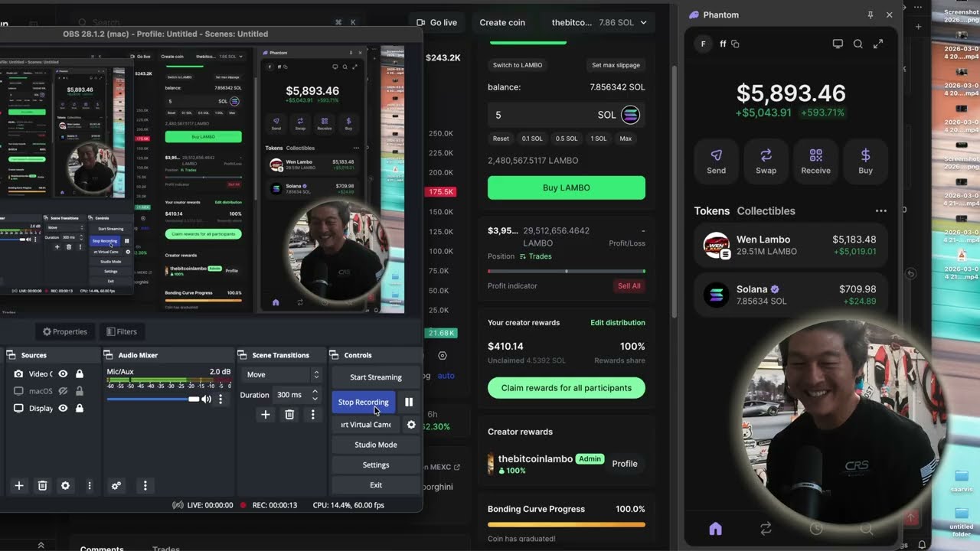Open virtual camera settings gear

[x=411, y=425]
